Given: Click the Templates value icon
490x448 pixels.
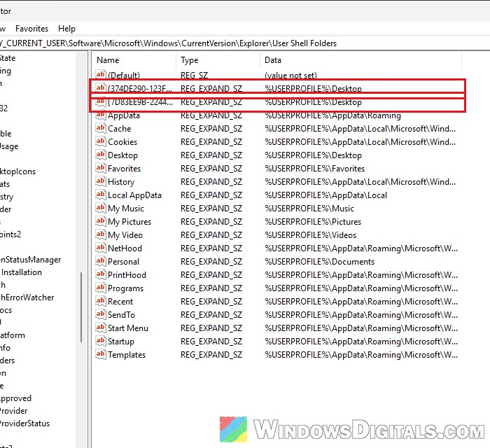Looking at the screenshot, I should tap(100, 354).
